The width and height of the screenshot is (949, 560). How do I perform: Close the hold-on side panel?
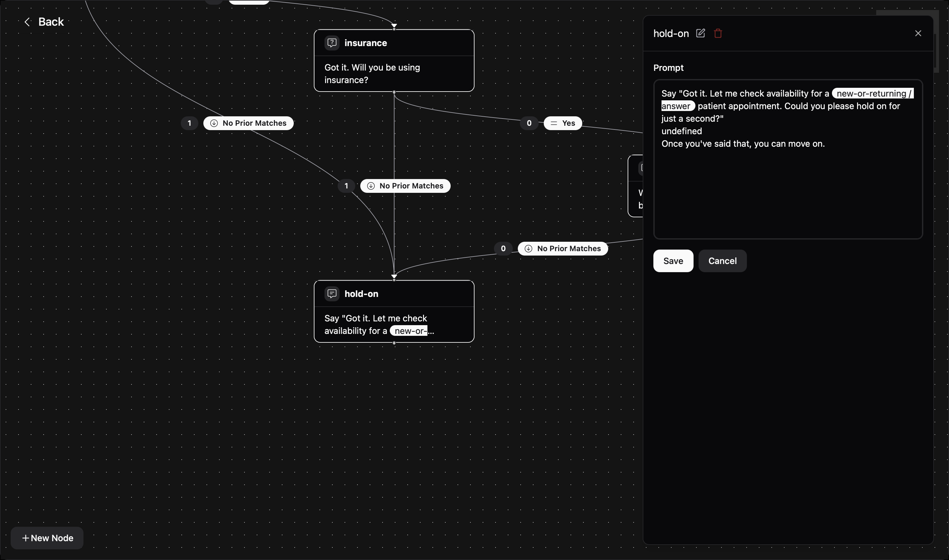pos(918,33)
